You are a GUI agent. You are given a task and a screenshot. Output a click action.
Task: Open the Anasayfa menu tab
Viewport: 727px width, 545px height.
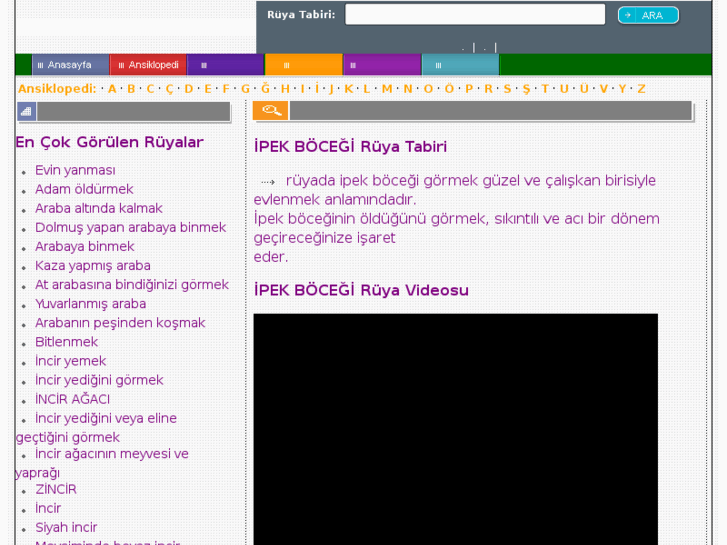(70, 65)
